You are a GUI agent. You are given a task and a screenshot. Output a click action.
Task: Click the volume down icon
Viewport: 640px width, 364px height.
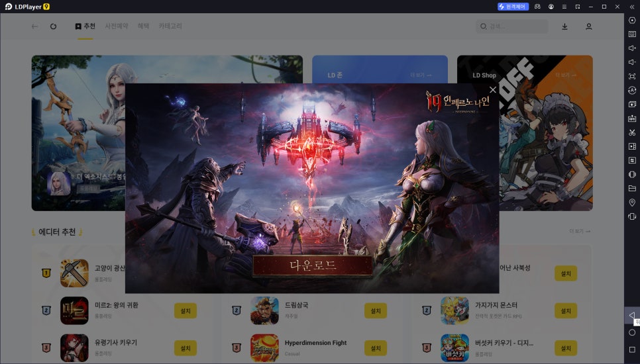632,62
